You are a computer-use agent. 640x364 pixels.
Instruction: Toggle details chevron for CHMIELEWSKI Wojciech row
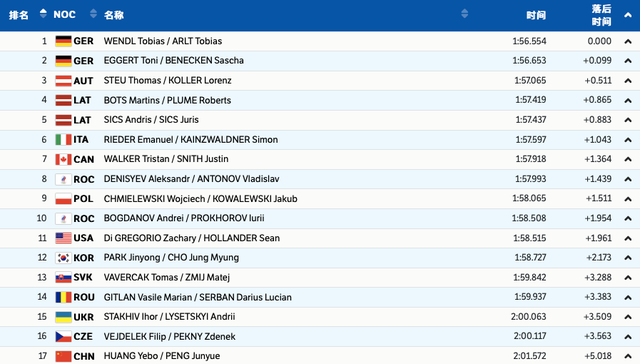(x=628, y=199)
